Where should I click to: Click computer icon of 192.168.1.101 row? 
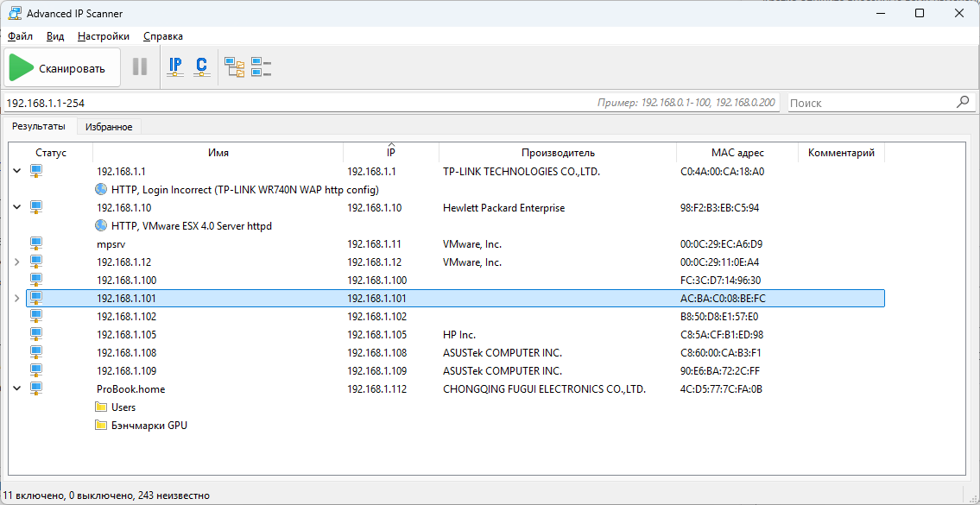(36, 298)
